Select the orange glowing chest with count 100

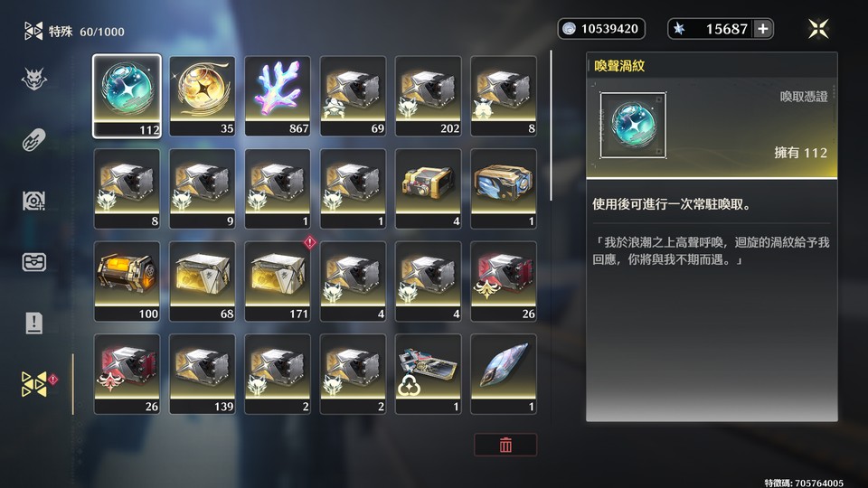coord(127,281)
